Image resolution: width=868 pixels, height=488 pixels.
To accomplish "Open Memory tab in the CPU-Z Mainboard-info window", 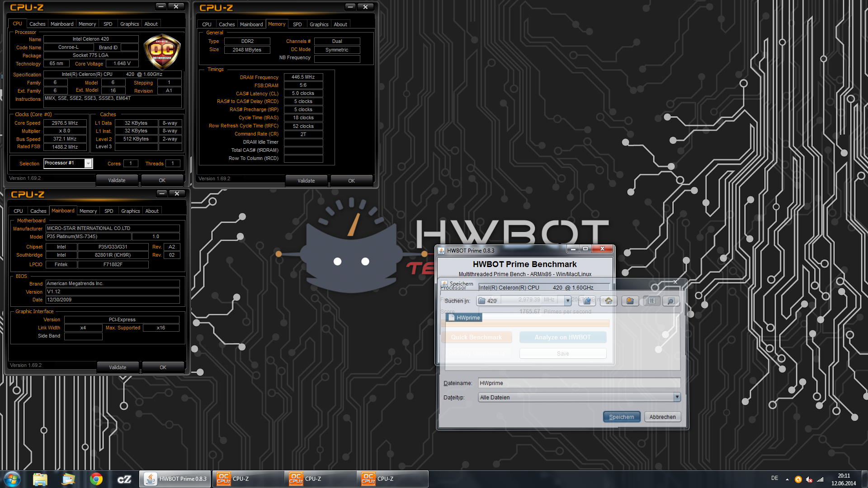I will (x=88, y=211).
